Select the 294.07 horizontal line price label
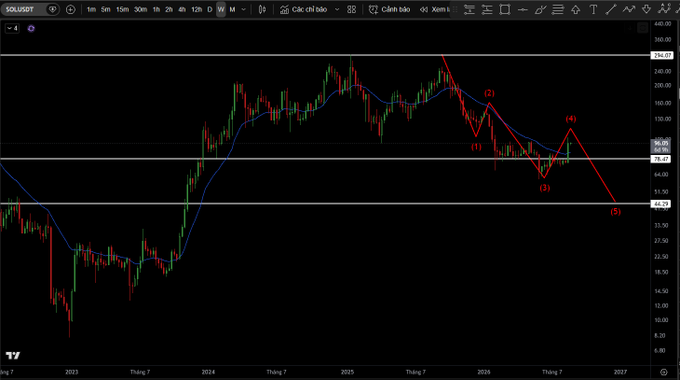This screenshot has height=380, width=680. [662, 55]
